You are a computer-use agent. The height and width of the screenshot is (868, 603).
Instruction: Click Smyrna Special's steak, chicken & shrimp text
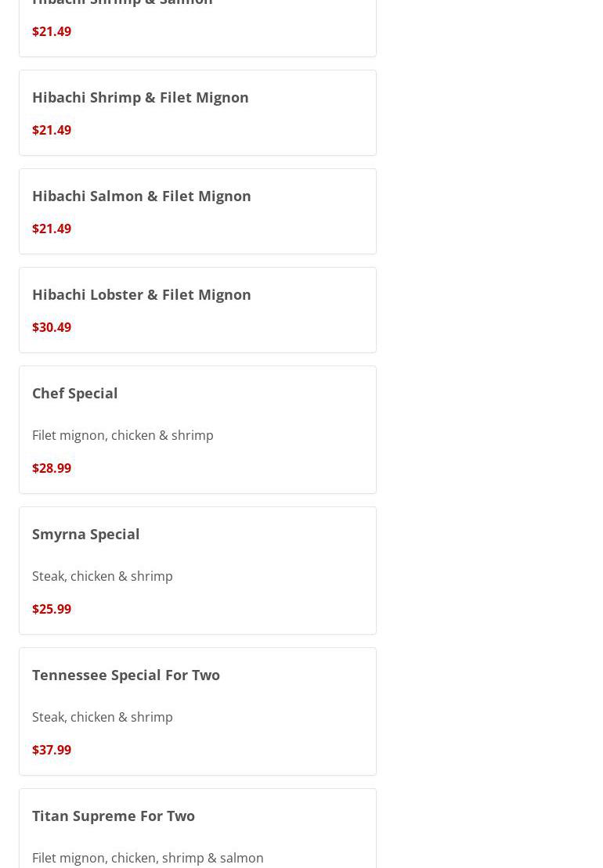(103, 576)
